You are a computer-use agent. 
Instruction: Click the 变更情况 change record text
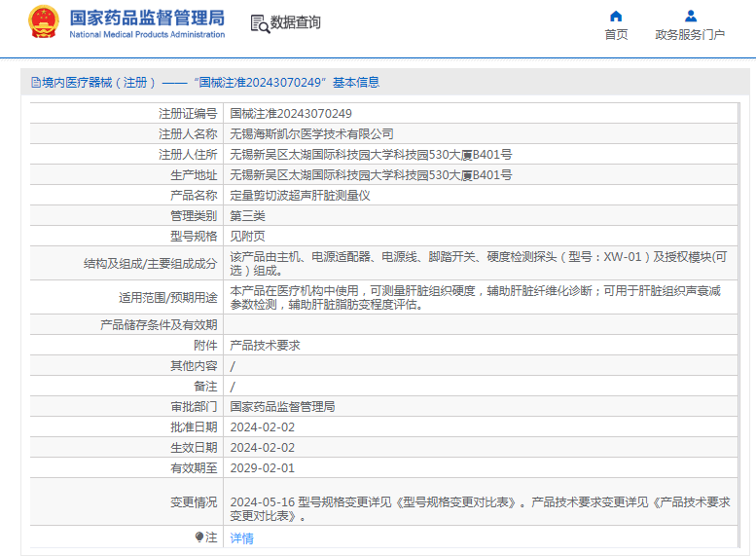tap(481, 509)
